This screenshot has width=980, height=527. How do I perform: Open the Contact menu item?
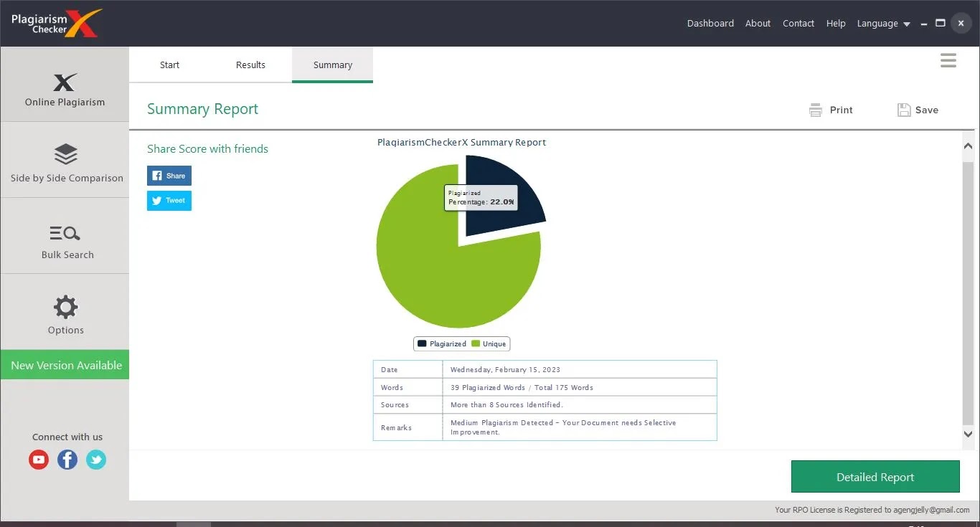tap(798, 23)
